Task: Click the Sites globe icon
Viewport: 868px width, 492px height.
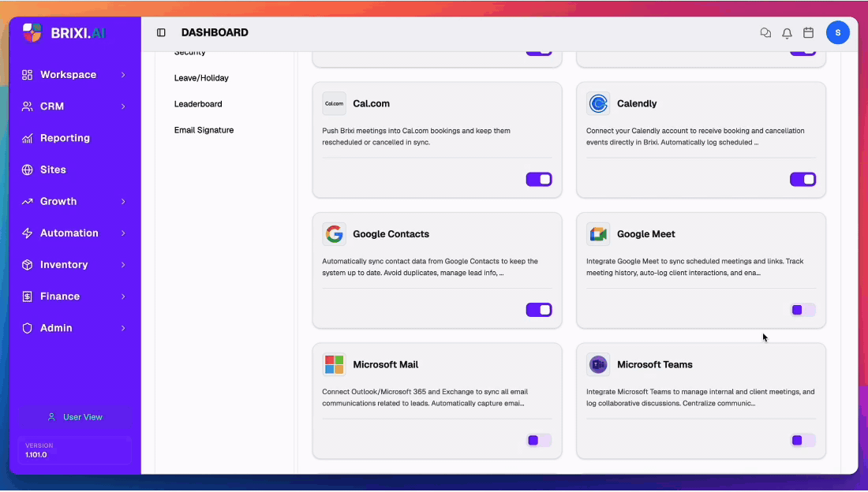Action: pyautogui.click(x=27, y=170)
